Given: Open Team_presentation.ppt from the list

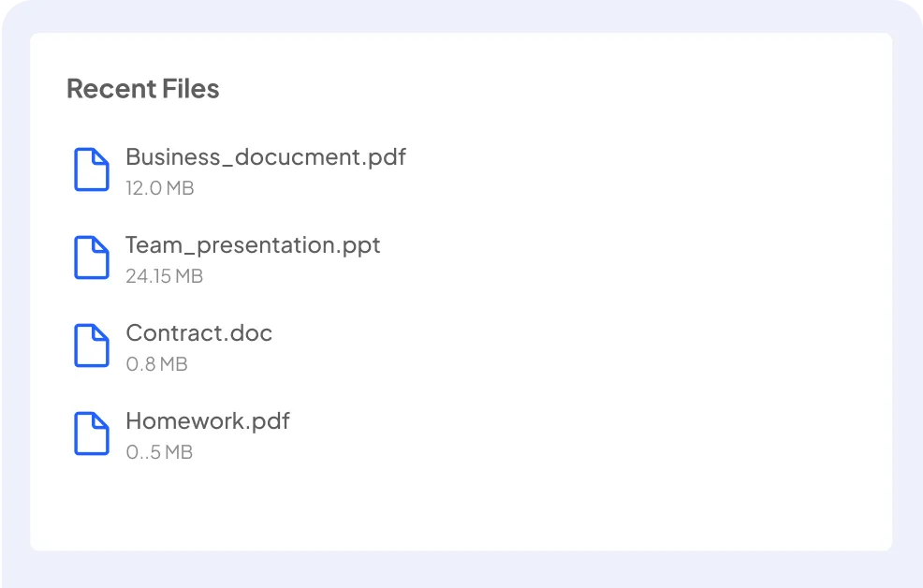Looking at the screenshot, I should coord(253,245).
